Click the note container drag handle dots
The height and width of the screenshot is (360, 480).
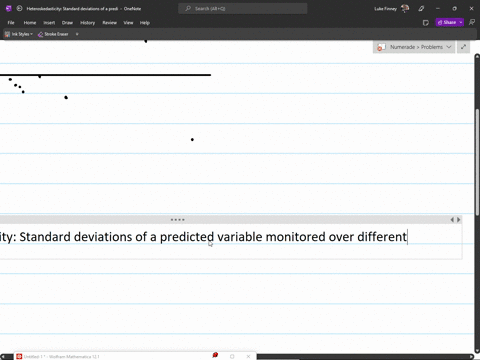point(178,220)
